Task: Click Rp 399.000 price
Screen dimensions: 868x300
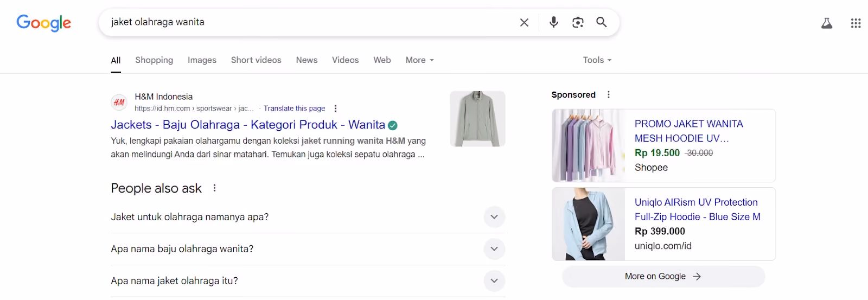Action: click(x=660, y=232)
